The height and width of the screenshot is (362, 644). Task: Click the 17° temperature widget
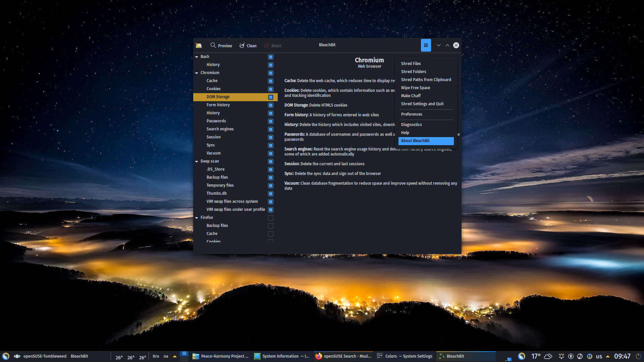(x=536, y=356)
